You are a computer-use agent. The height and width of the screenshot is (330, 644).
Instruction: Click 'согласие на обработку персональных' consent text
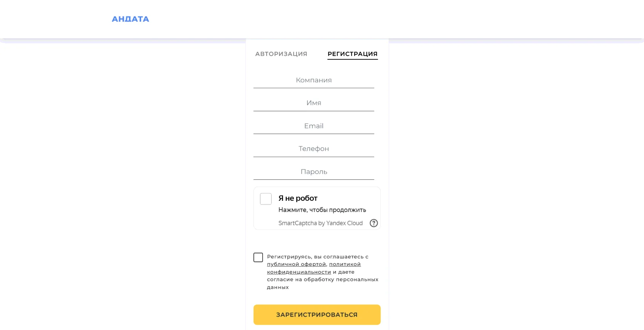(322, 279)
